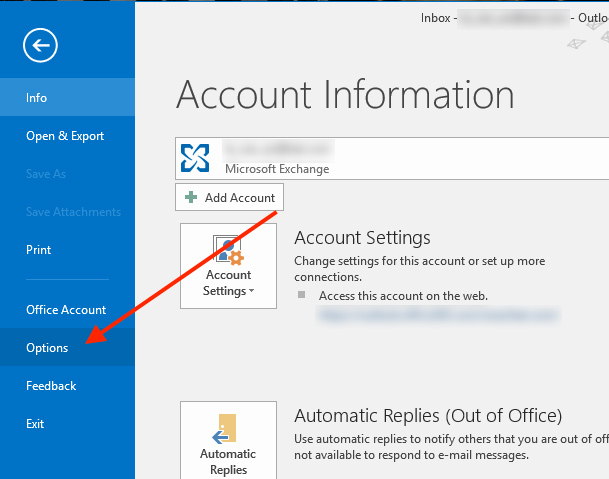This screenshot has width=609, height=479.
Task: Click the green plus icon beside Add Account
Action: point(191,198)
